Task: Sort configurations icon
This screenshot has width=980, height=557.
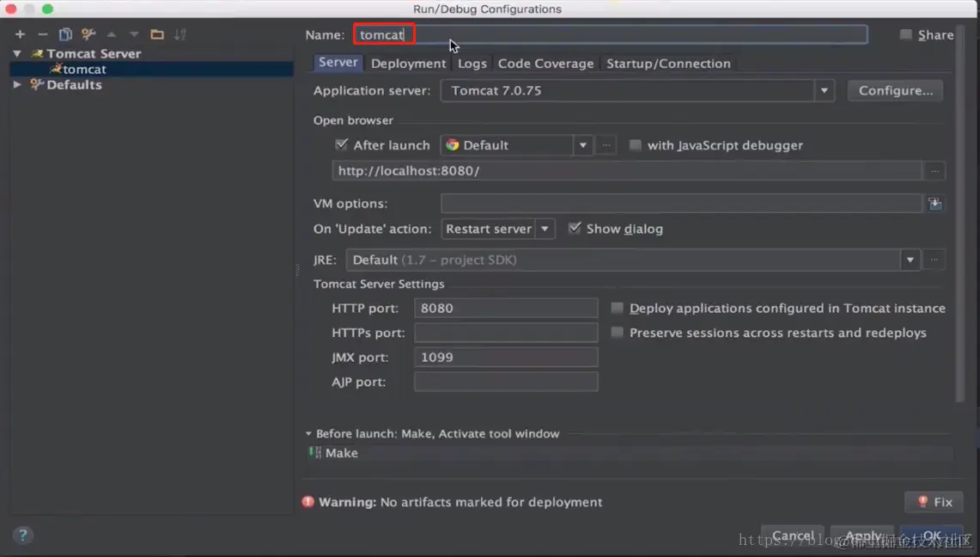Action: [180, 34]
